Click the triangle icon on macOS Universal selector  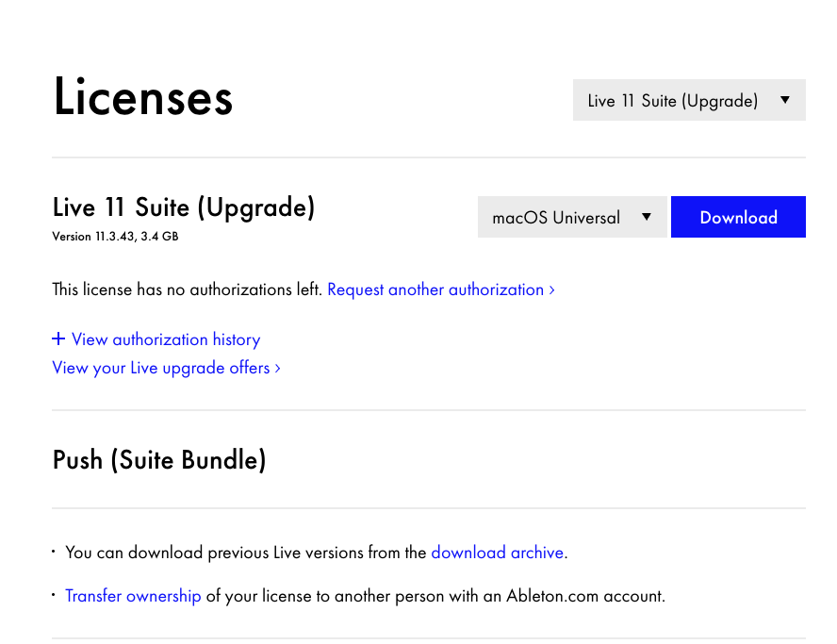647,217
